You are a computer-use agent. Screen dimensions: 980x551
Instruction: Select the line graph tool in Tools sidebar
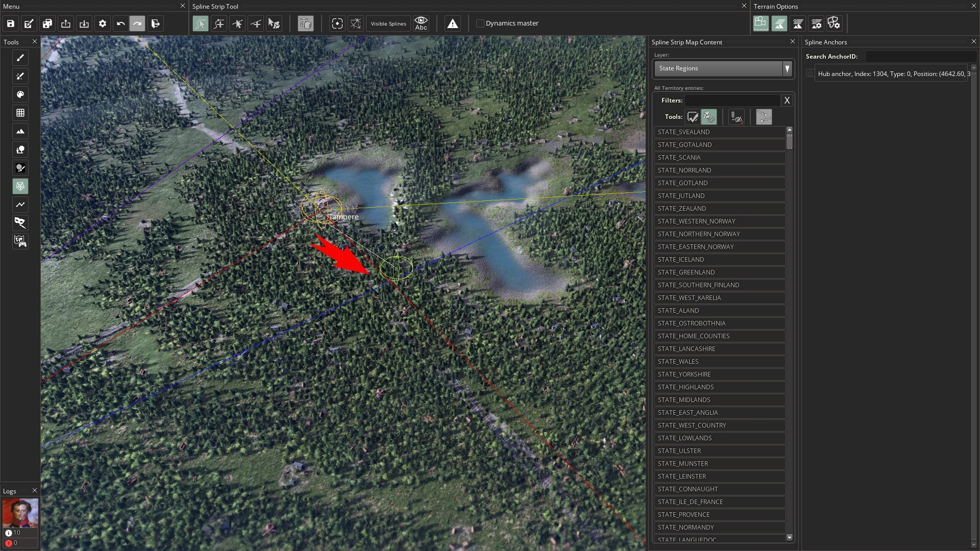20,205
